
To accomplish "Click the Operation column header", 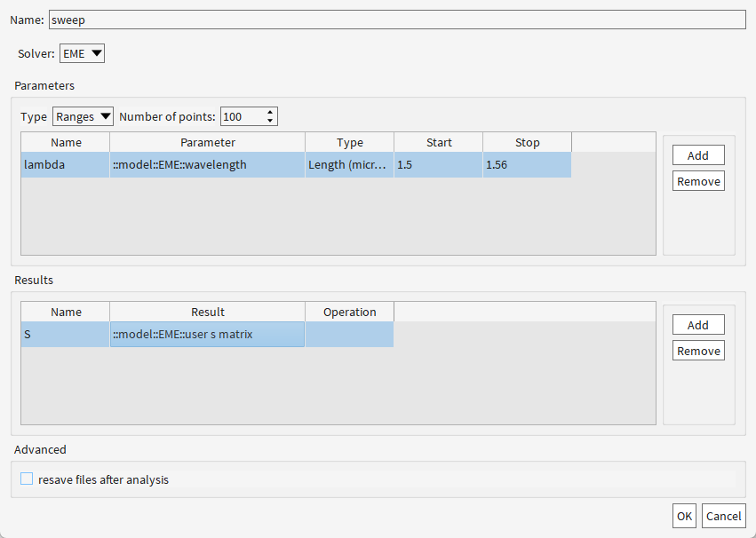I will coord(349,313).
